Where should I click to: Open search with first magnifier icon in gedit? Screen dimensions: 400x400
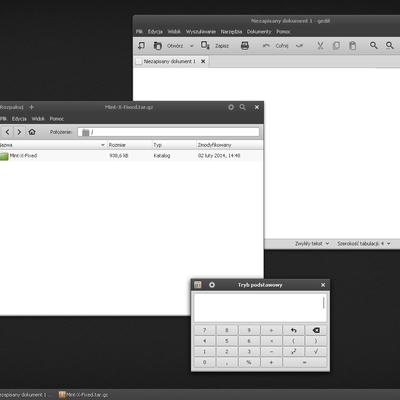click(x=374, y=45)
